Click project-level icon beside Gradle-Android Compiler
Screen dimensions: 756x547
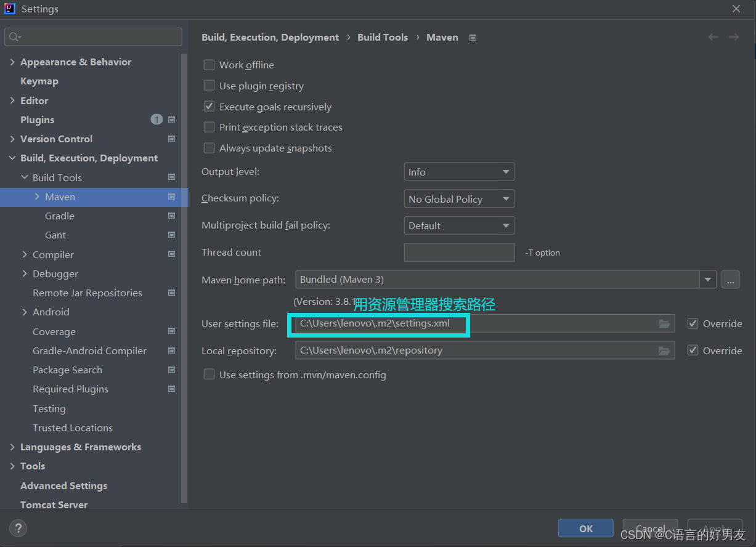[172, 350]
